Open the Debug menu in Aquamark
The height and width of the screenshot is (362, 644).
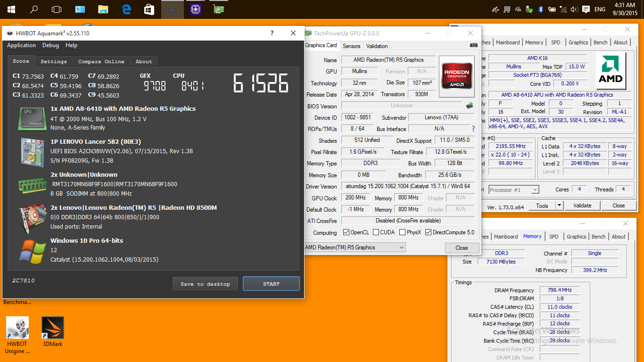(50, 45)
